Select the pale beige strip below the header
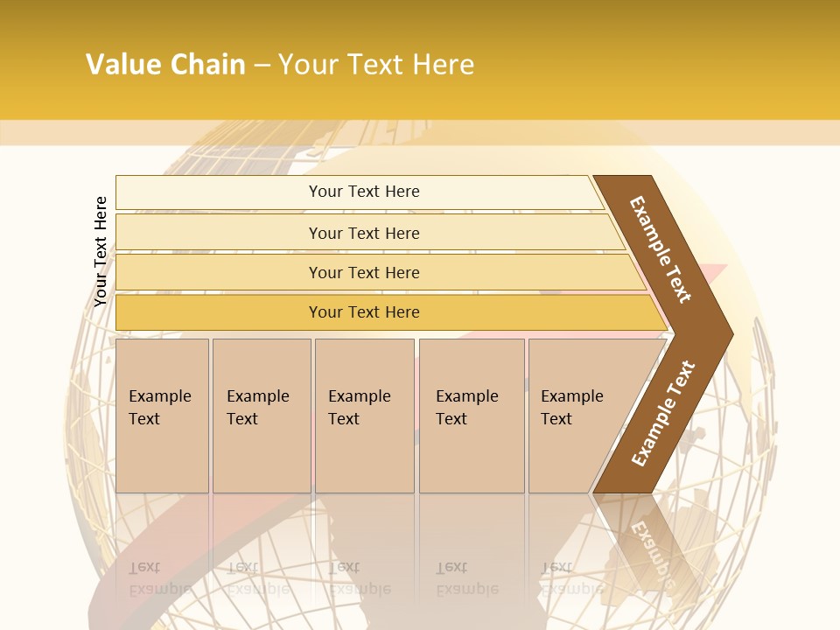 tap(420, 133)
